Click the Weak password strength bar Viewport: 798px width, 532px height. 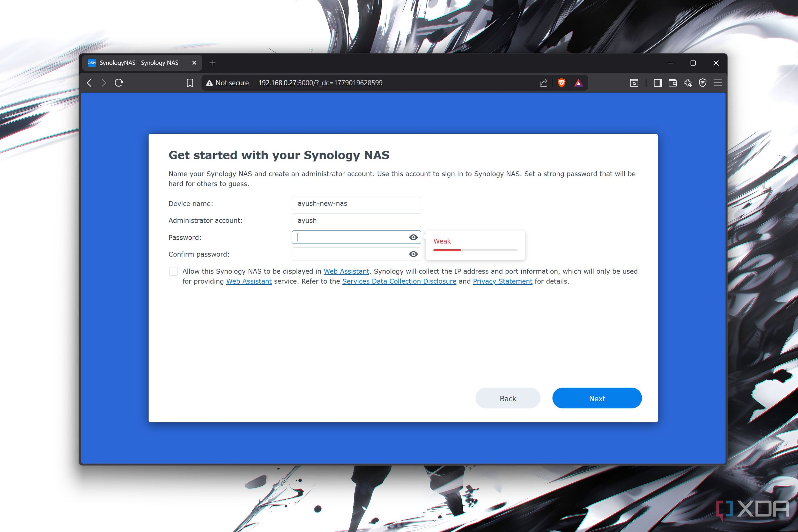(x=475, y=250)
